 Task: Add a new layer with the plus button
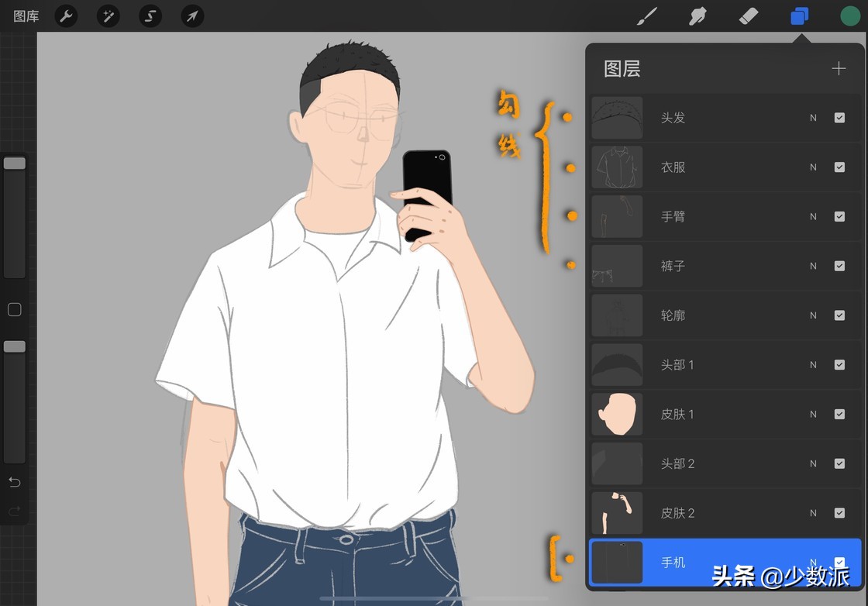[839, 68]
